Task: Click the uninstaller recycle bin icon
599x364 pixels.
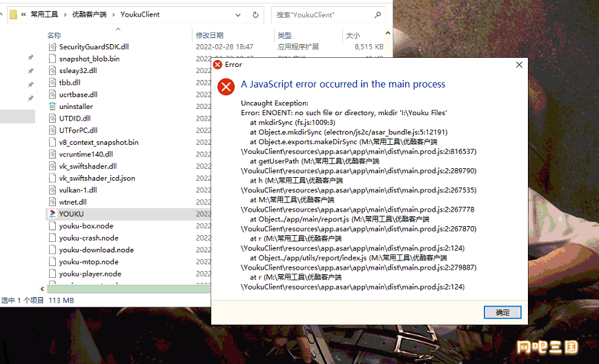Action: point(52,106)
